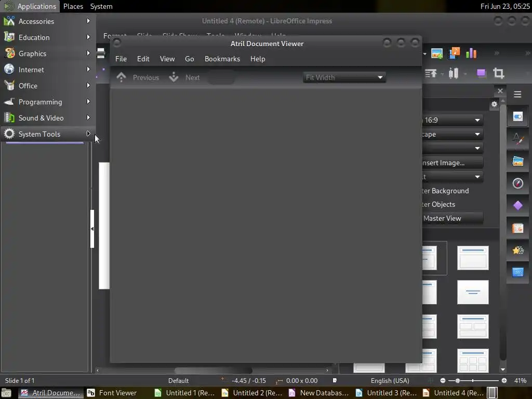Image resolution: width=532 pixels, height=399 pixels.
Task: Switch to Untitled 3 window in the taskbar
Action: point(387,393)
